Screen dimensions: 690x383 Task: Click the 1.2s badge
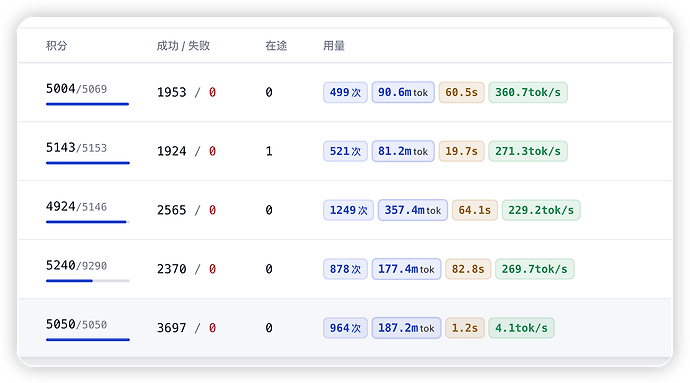click(465, 328)
